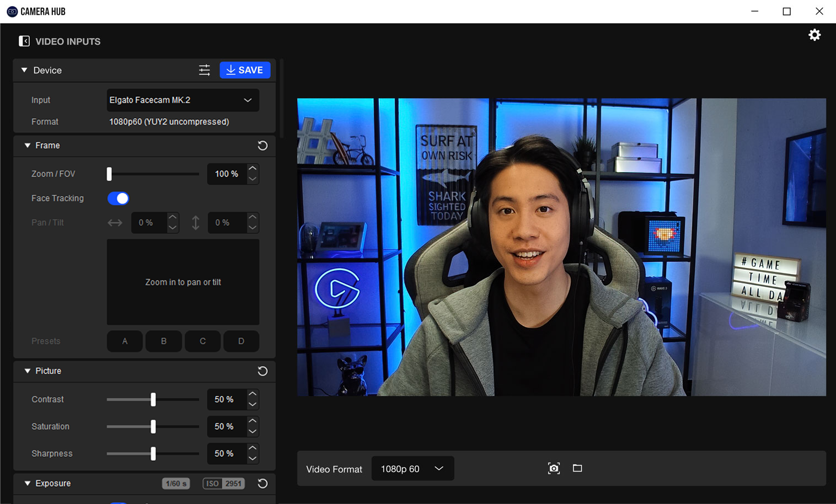The height and width of the screenshot is (504, 836).
Task: Click the Sharpness 50 % value field
Action: tap(227, 453)
